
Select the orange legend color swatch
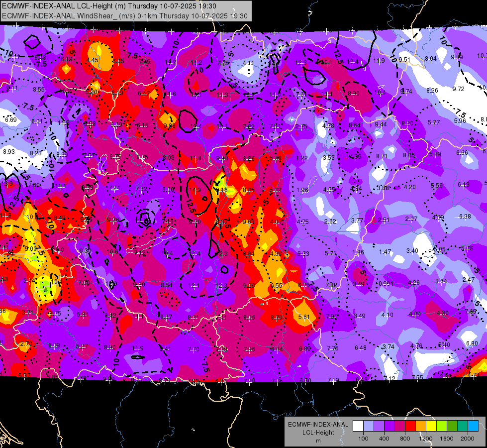(421, 426)
